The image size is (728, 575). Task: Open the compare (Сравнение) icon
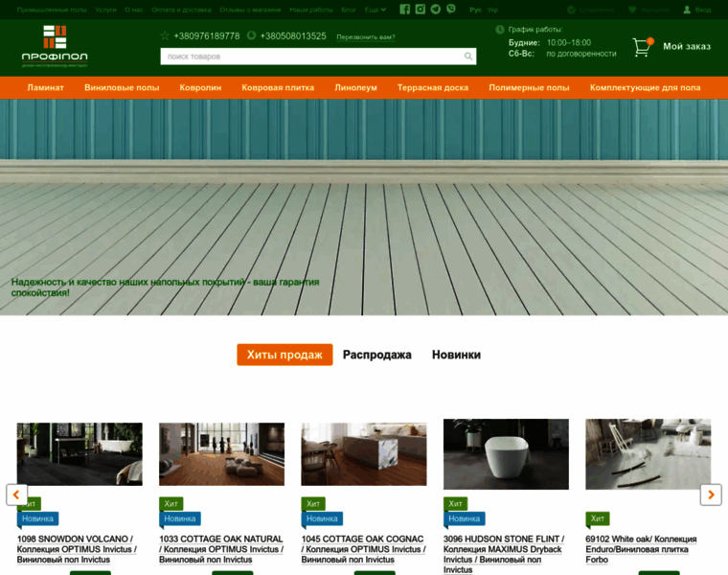571,10
